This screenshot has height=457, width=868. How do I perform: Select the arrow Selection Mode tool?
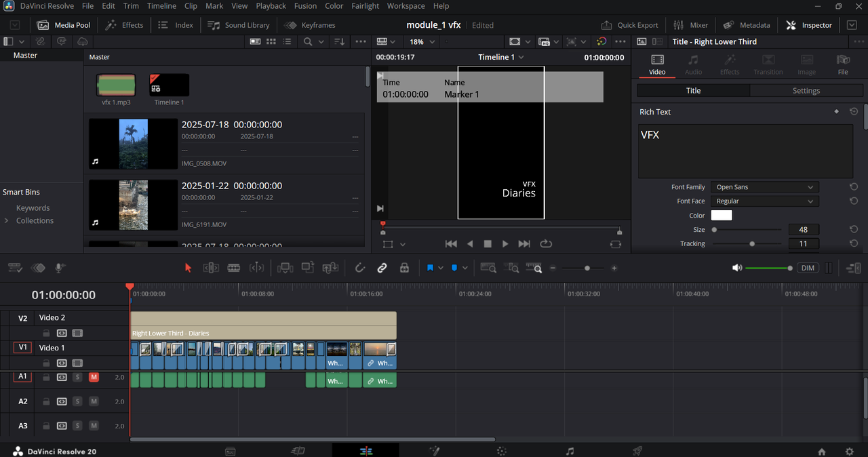pos(189,268)
